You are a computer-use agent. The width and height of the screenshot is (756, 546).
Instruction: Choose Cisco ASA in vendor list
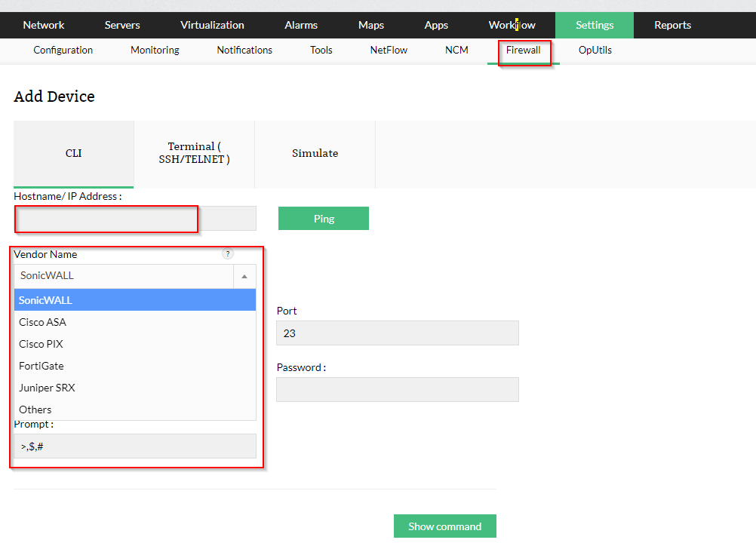coord(135,322)
